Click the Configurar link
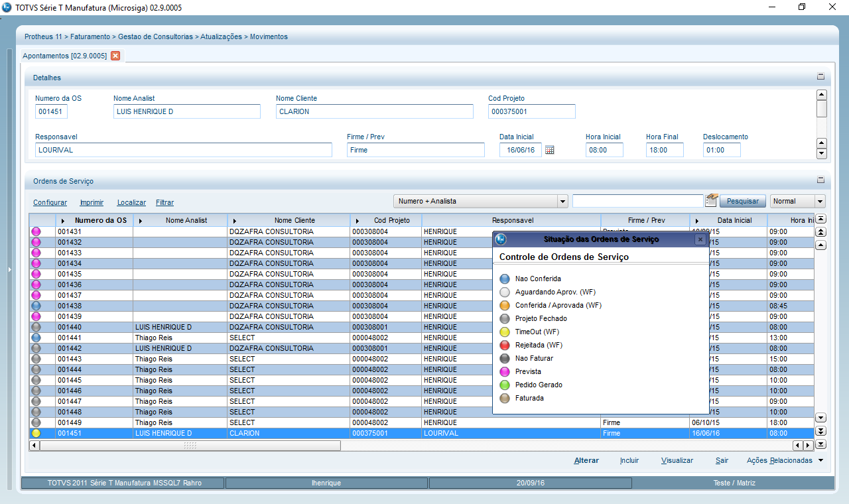Viewport: 849px width, 504px height. 50,202
